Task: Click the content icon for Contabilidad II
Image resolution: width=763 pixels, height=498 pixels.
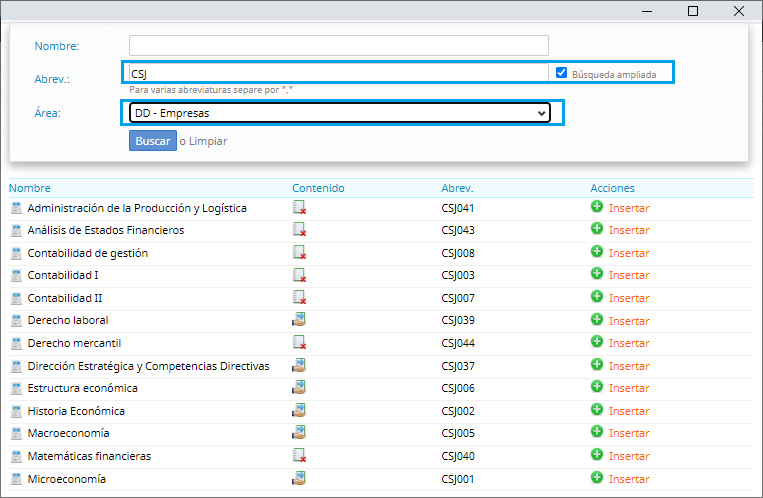Action: click(x=299, y=297)
